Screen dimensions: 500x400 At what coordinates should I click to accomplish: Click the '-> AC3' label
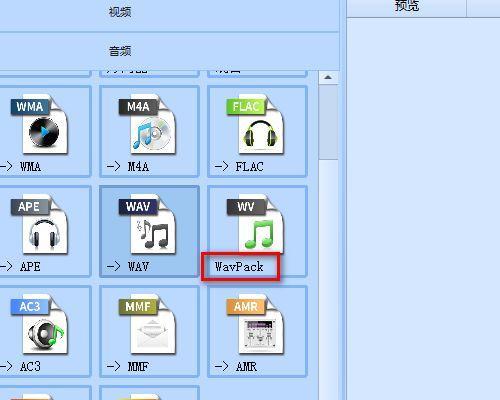(x=21, y=366)
